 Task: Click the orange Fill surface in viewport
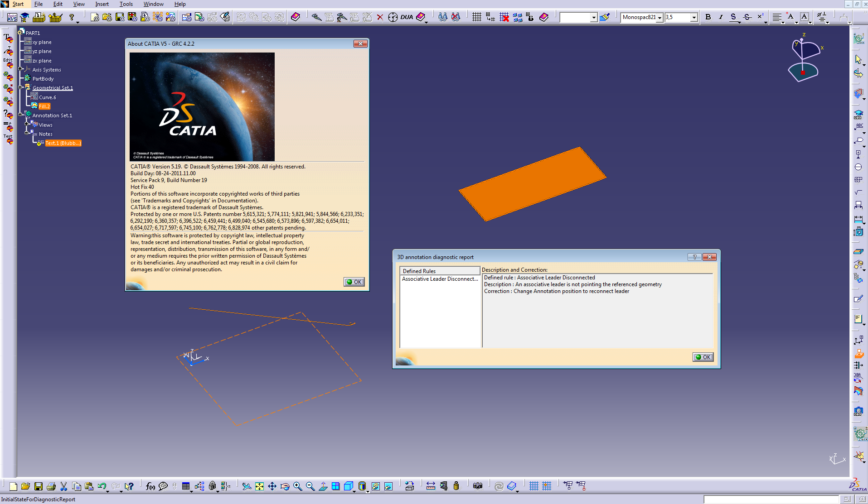(x=533, y=184)
